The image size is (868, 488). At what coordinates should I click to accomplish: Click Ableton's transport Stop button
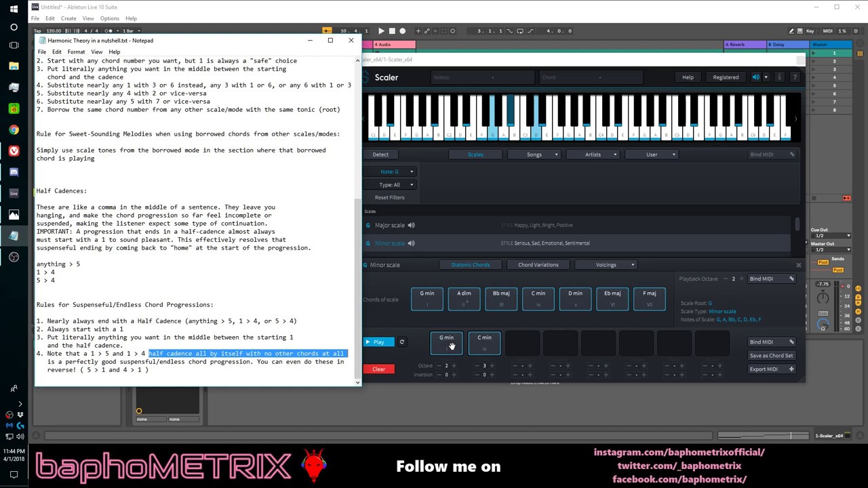(x=392, y=30)
